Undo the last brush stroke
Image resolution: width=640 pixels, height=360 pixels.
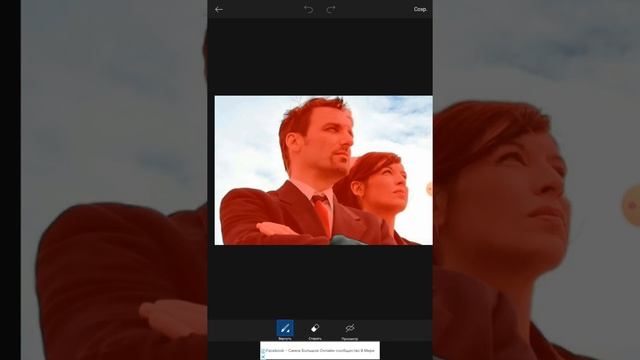308,9
